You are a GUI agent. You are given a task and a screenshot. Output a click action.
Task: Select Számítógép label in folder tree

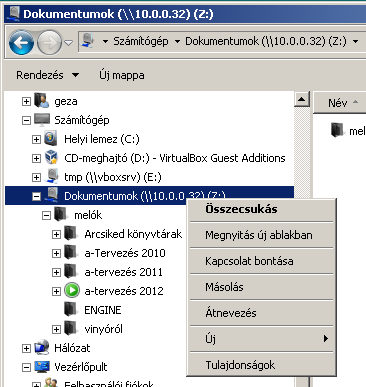[x=82, y=120]
